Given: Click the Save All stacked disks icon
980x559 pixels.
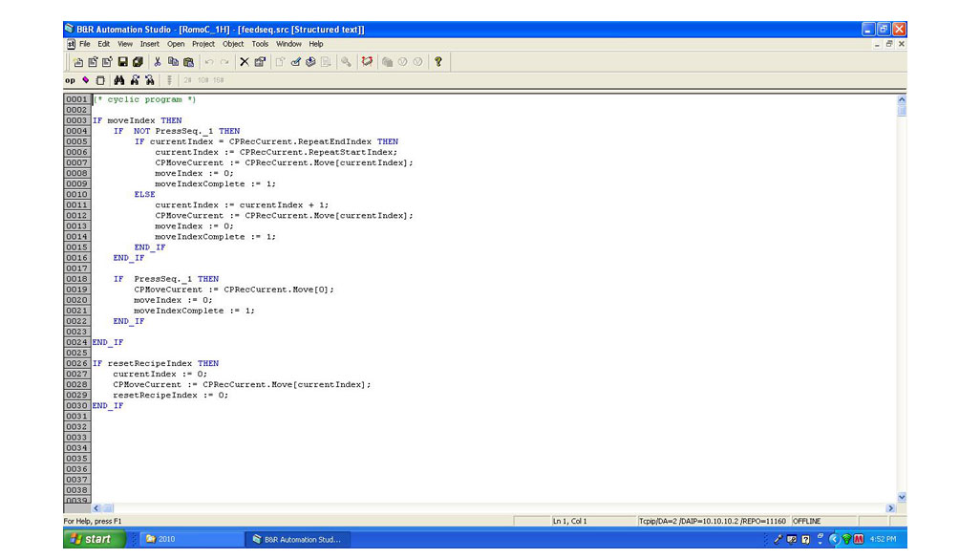Looking at the screenshot, I should coord(138,62).
